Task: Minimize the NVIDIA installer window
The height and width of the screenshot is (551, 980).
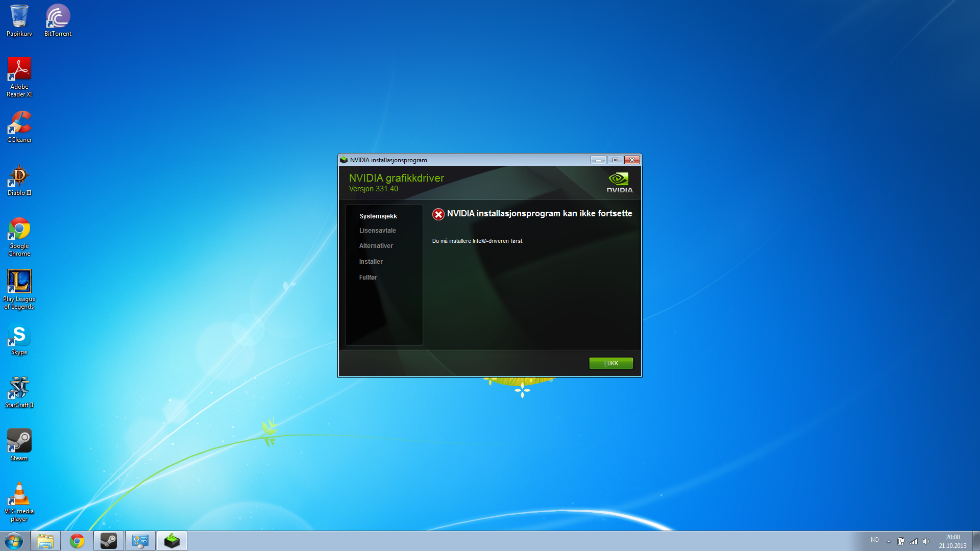Action: point(598,160)
